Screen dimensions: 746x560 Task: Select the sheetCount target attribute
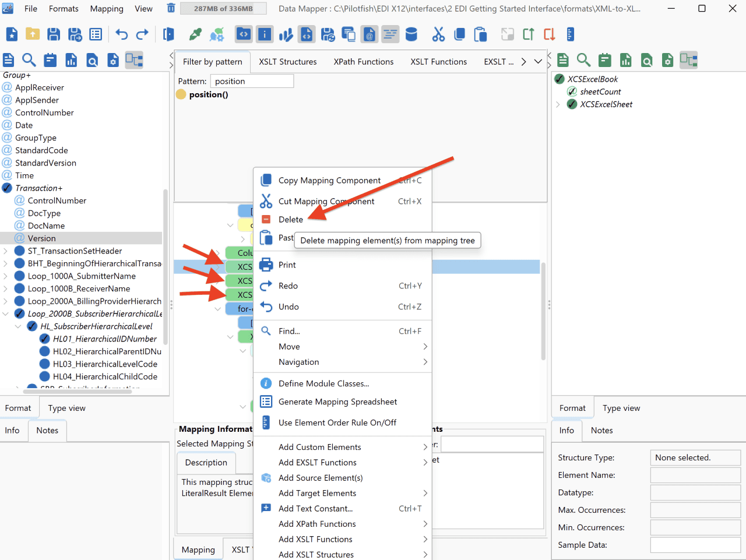coord(600,92)
